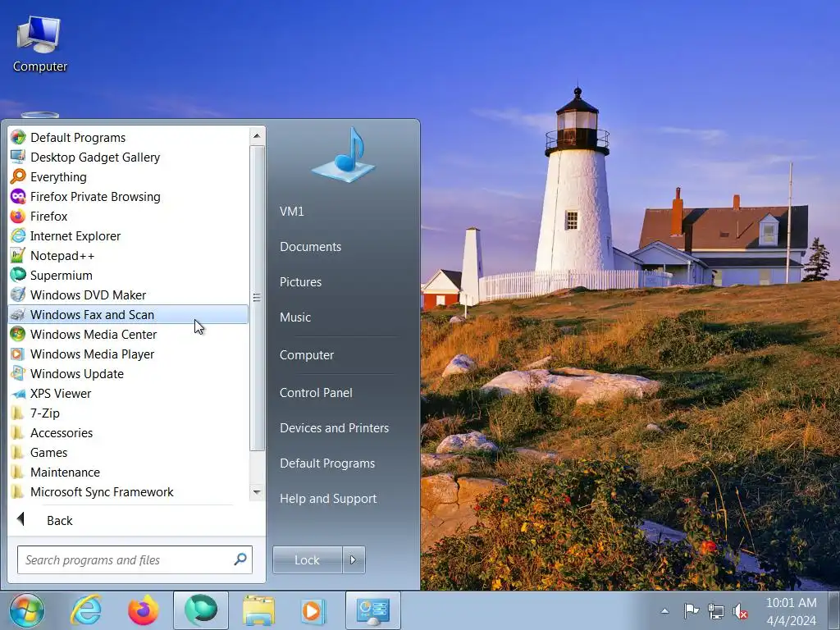Open Help and Support
Screen dimensions: 840x630
point(328,499)
